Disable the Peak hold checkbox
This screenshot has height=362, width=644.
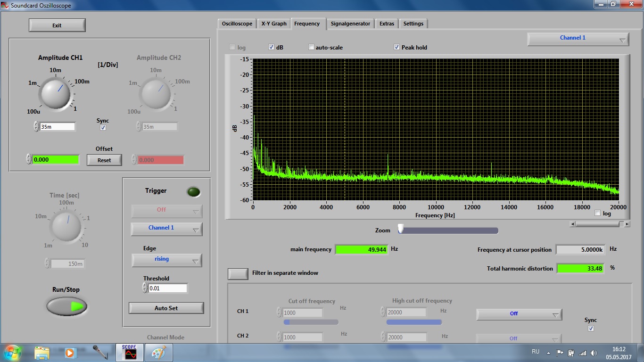coord(397,47)
